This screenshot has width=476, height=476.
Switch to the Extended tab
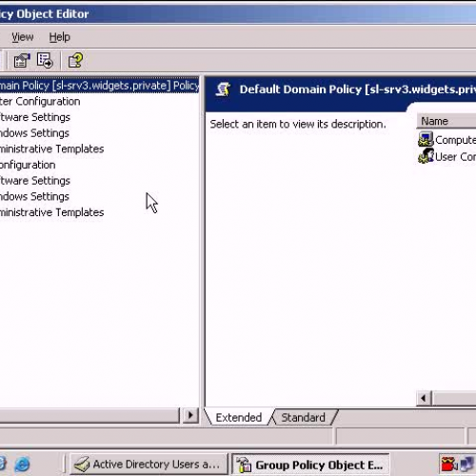239,417
